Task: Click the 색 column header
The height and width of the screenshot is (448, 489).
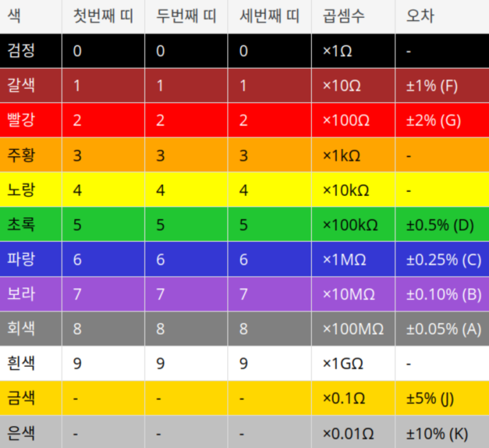Action: pos(30,16)
